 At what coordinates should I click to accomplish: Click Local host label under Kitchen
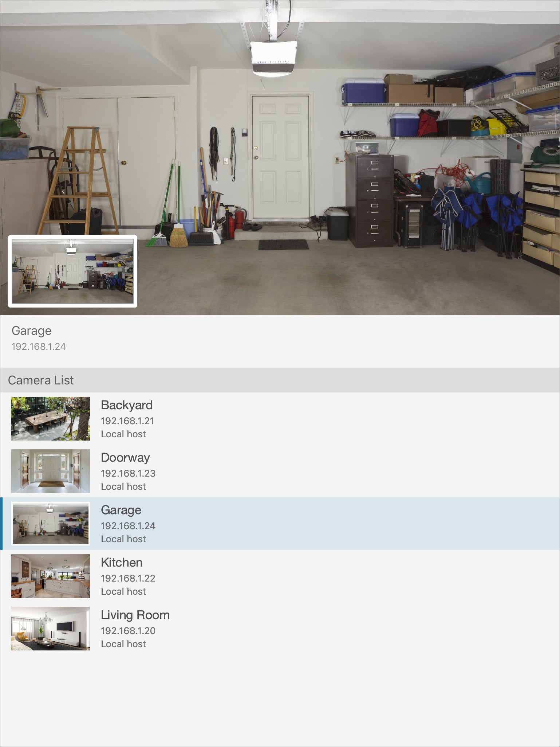[x=123, y=591]
